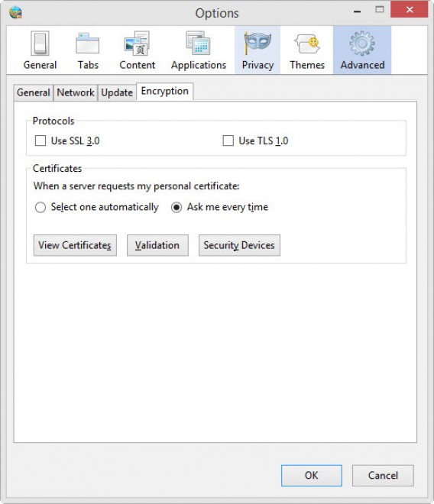434x504 pixels.
Task: Open the Validation settings button
Action: (x=157, y=245)
